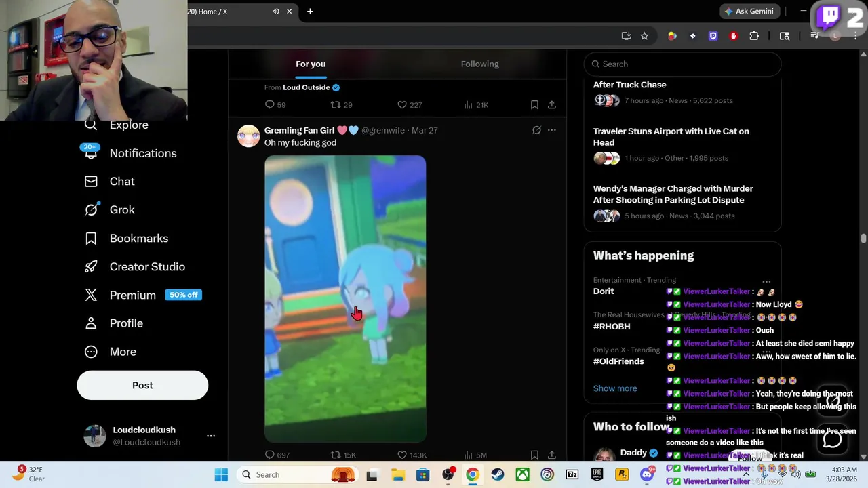Open the tab search icon in Chrome toolbar
This screenshot has width=868, height=488.
(x=785, y=36)
